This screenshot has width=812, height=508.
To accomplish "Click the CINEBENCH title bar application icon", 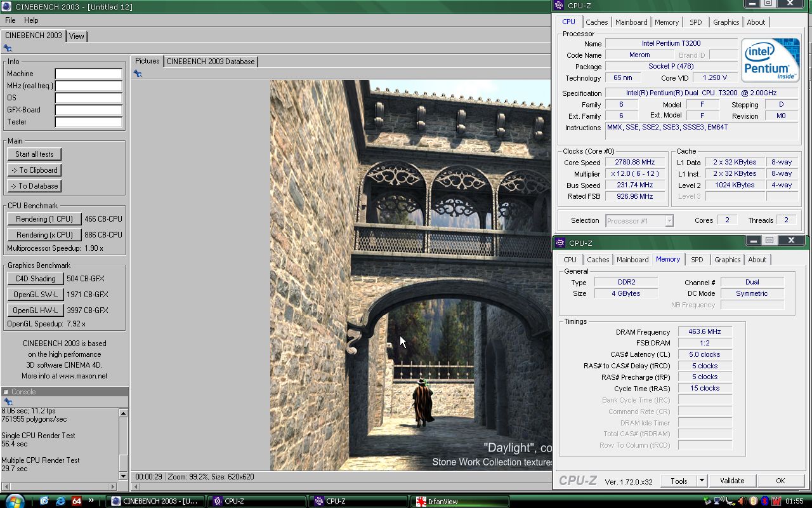I will point(8,6).
